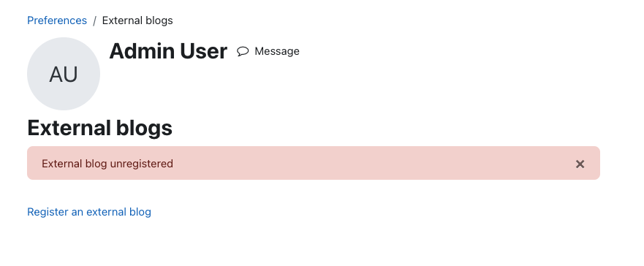Click the Admin User name heading
The height and width of the screenshot is (266, 644).
point(168,51)
